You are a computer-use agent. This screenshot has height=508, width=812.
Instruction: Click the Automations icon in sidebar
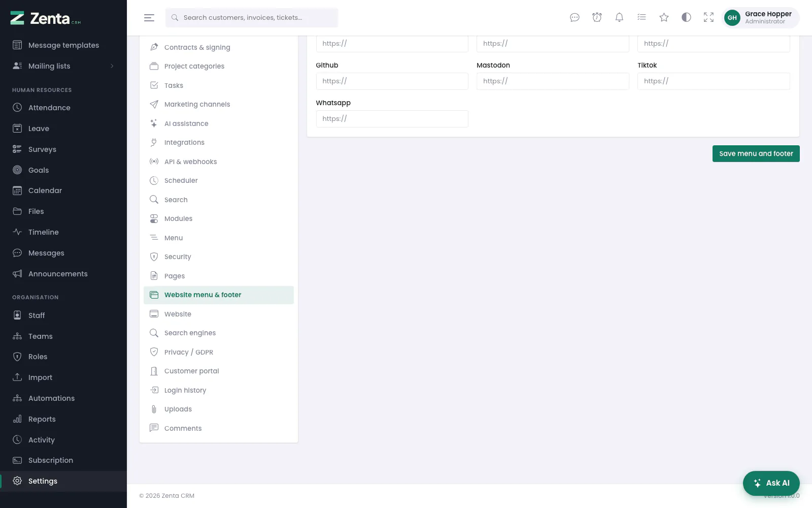(x=17, y=398)
